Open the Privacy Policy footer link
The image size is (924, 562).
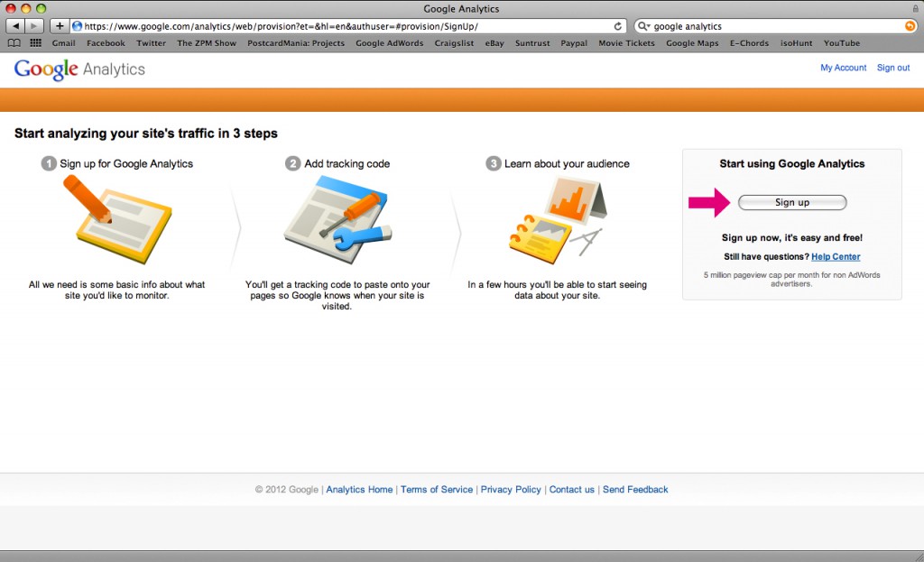[x=511, y=489]
